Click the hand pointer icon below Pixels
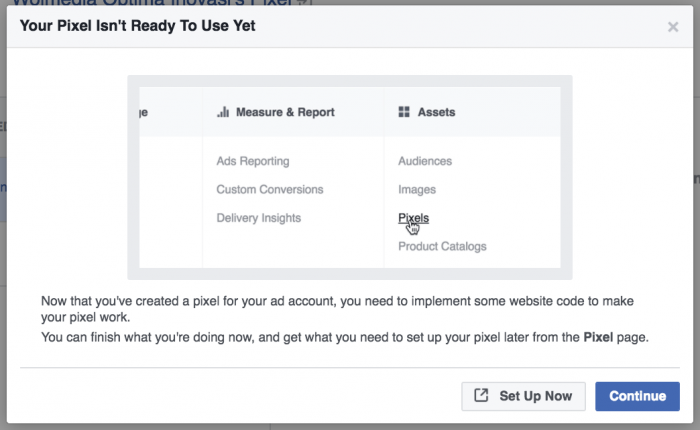The width and height of the screenshot is (700, 430). pyautogui.click(x=413, y=228)
